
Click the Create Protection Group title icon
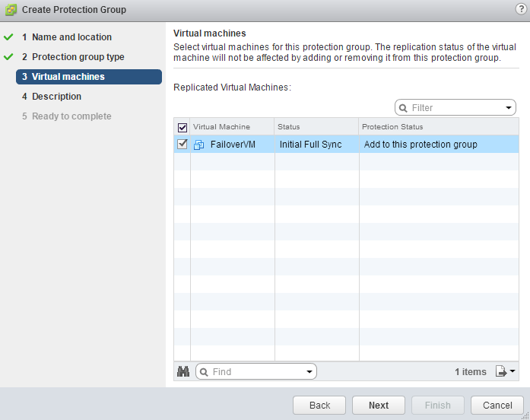[x=11, y=10]
